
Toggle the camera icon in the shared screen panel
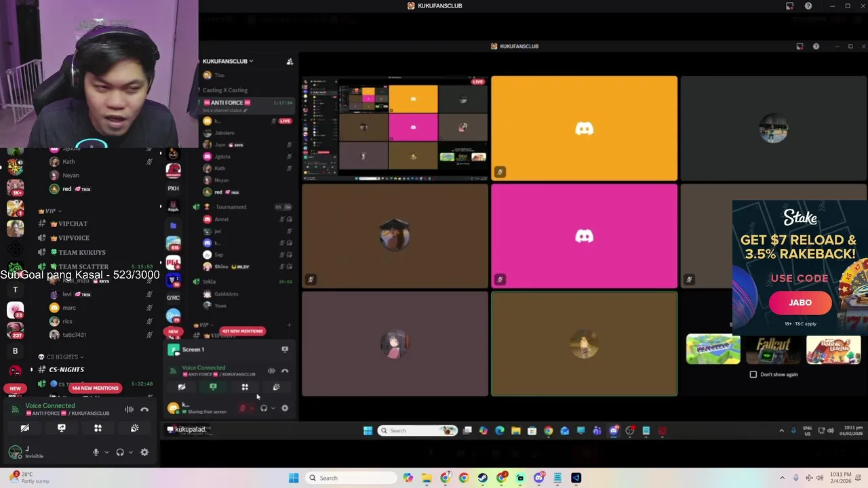pyautogui.click(x=182, y=387)
